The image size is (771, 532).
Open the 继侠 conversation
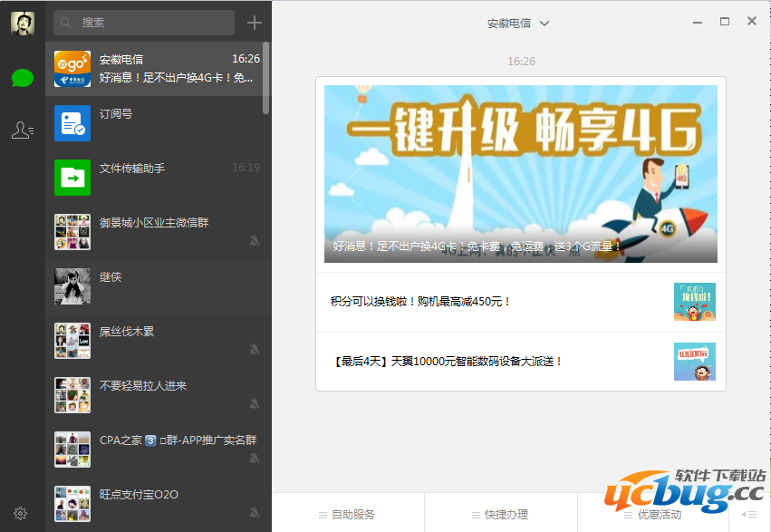click(158, 286)
